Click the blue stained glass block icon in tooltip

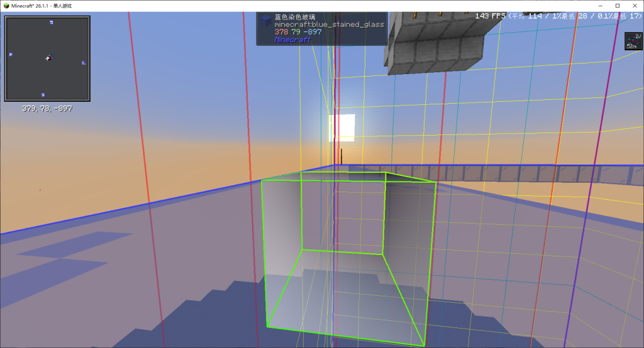point(266,21)
